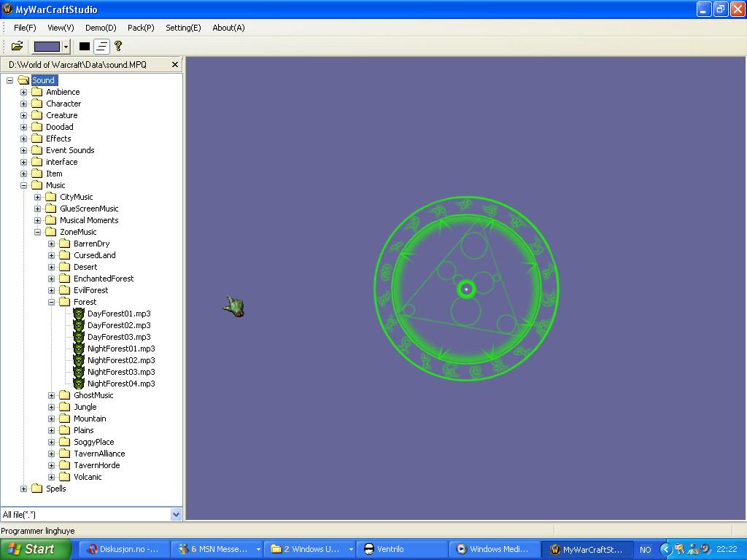Select the Item folder icon

tap(36, 174)
